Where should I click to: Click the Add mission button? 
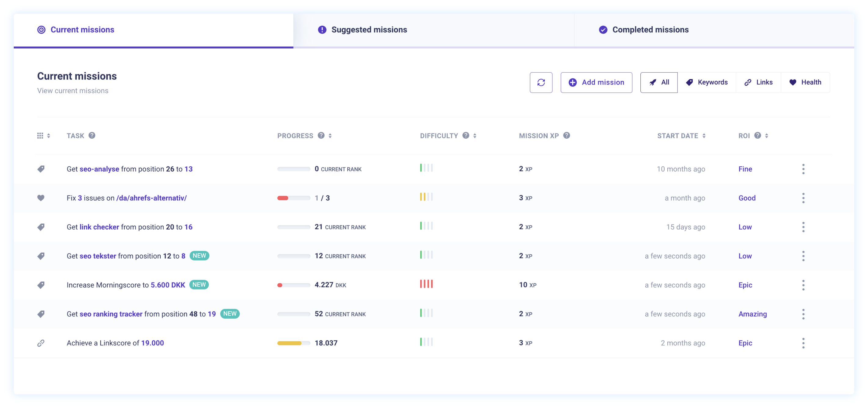click(596, 82)
